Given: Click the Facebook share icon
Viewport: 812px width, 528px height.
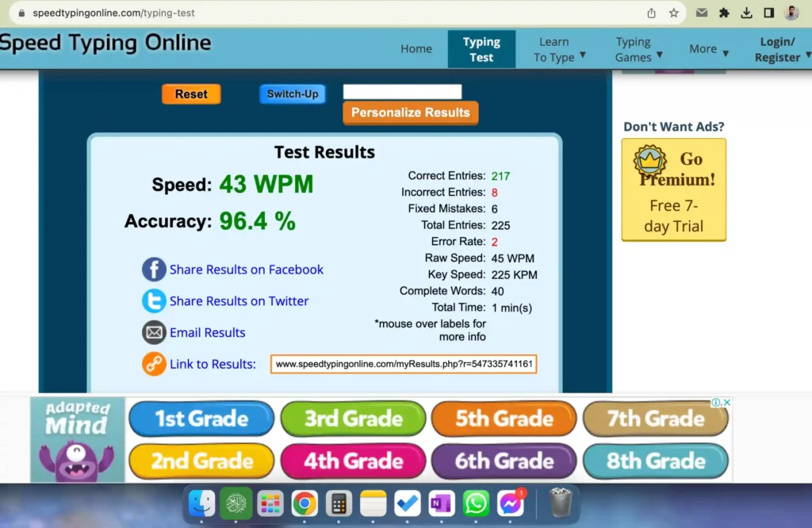Looking at the screenshot, I should [154, 270].
